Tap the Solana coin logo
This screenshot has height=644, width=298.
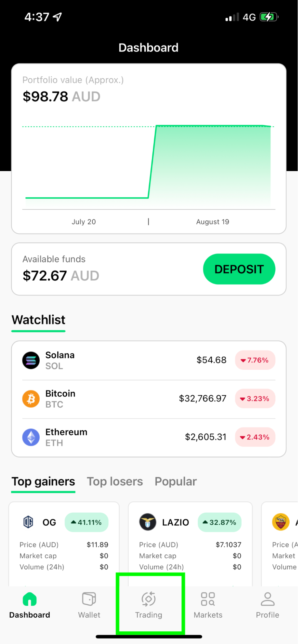tap(31, 360)
